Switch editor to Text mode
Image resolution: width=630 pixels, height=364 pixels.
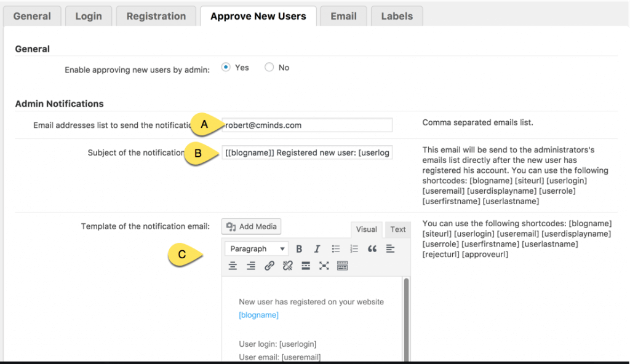pos(398,230)
